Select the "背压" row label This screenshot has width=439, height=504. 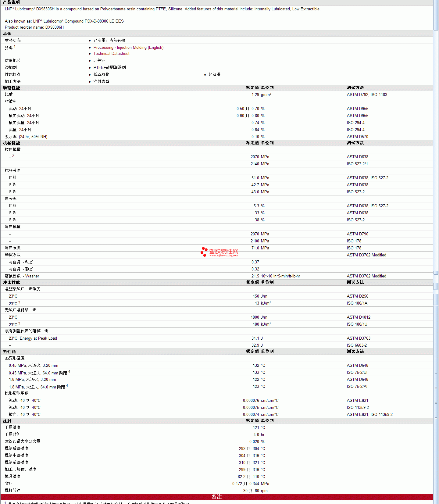(x=9, y=484)
